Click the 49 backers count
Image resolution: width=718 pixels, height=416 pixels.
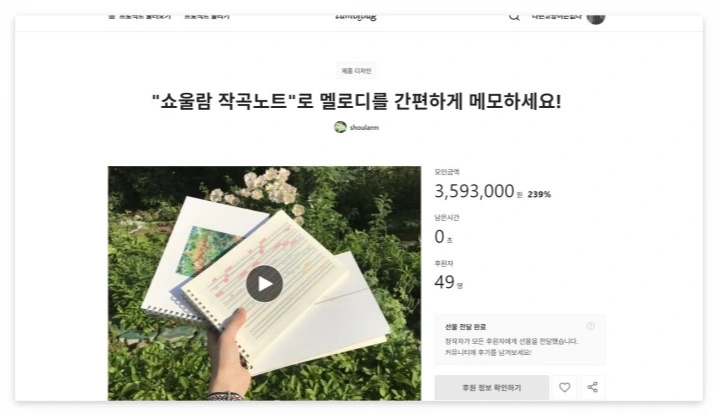tap(444, 282)
